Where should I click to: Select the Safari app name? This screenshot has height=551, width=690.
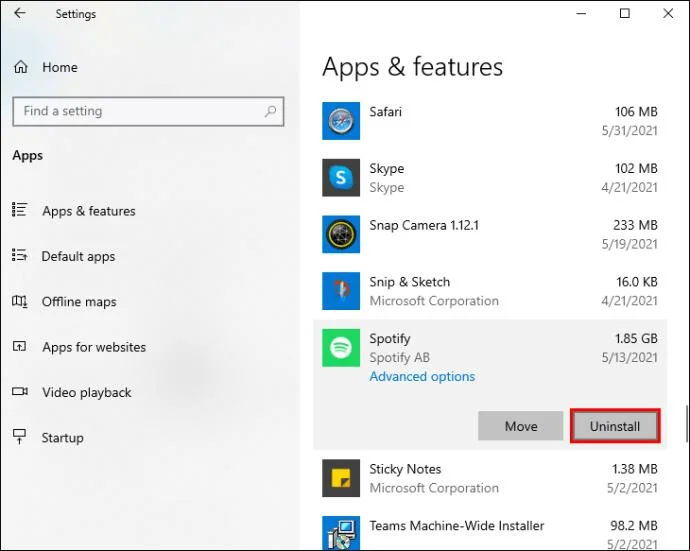click(385, 112)
